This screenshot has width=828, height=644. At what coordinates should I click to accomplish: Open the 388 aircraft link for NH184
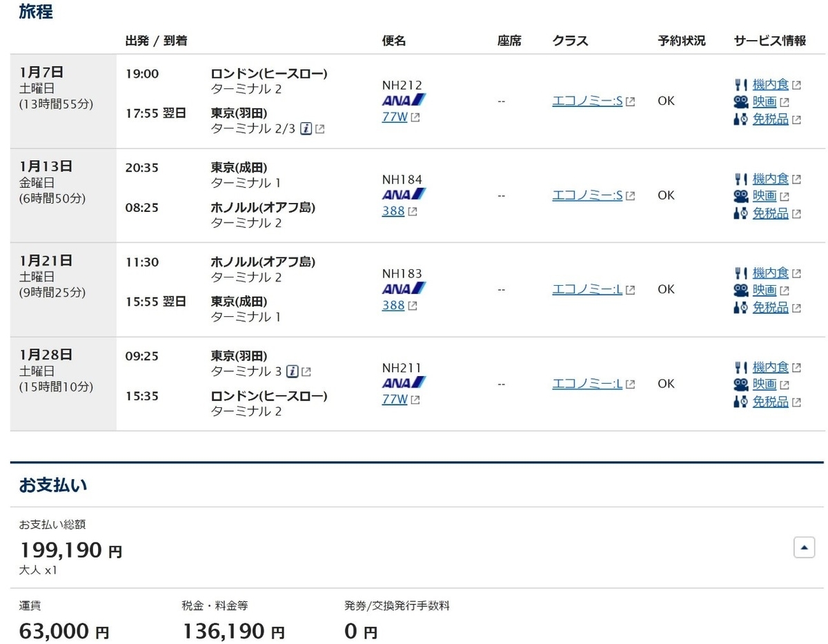tap(393, 211)
